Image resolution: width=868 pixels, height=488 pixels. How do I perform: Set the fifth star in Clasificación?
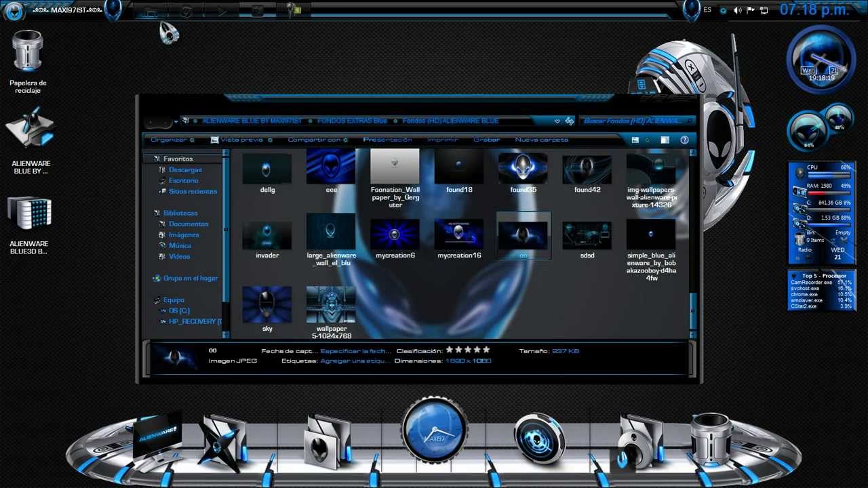coord(486,350)
